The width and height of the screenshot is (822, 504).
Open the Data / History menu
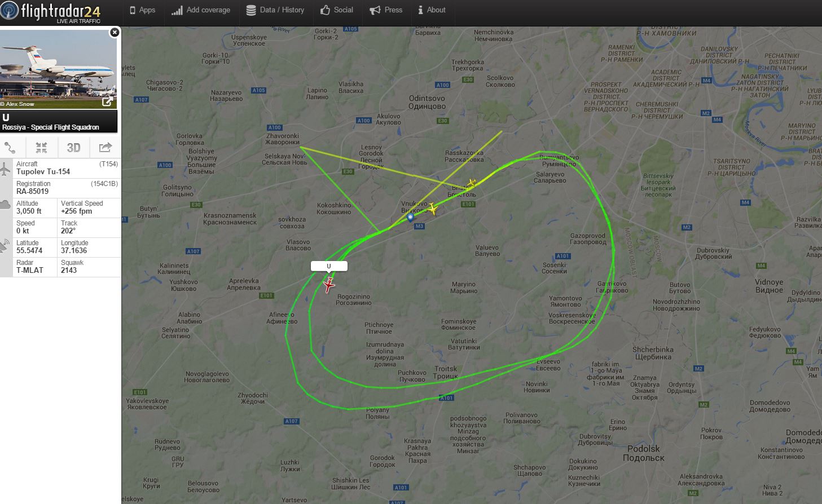click(x=275, y=10)
